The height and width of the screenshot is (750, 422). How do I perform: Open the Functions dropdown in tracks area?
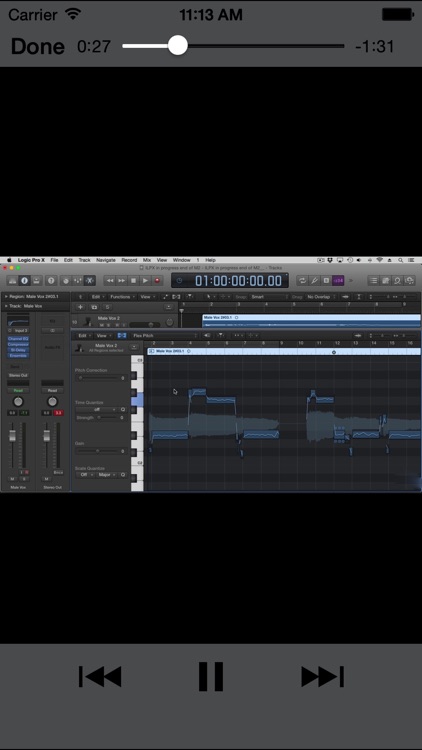coord(121,297)
